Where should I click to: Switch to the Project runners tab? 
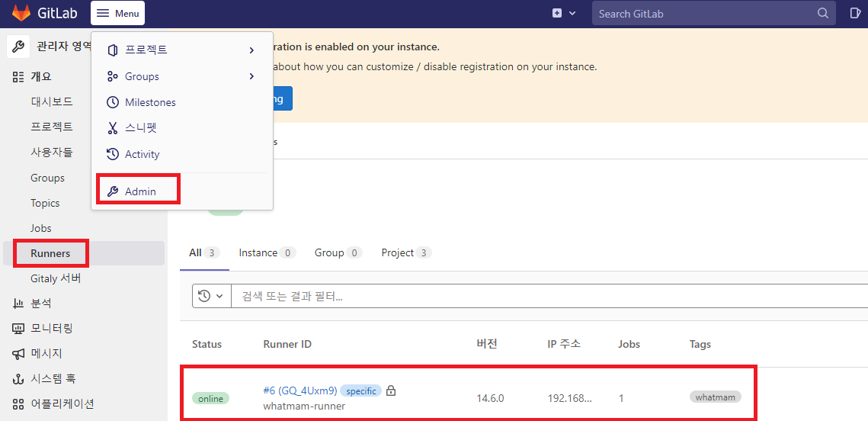pyautogui.click(x=406, y=253)
